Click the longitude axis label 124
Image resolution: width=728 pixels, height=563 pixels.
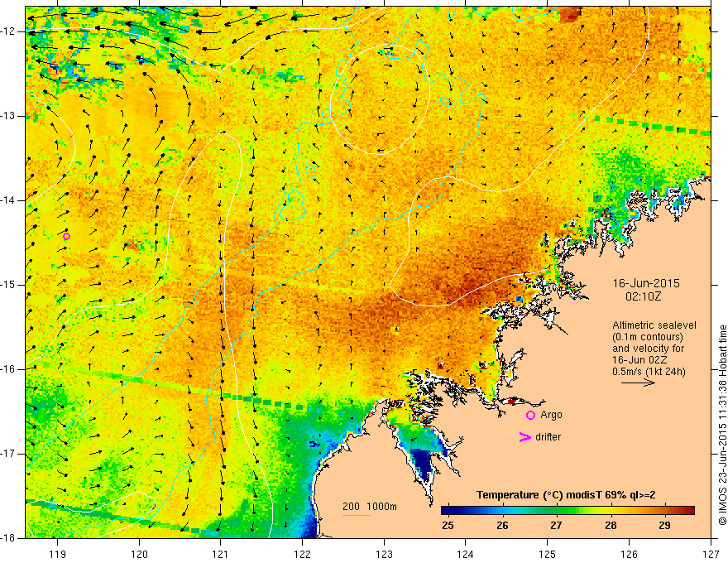point(466,554)
